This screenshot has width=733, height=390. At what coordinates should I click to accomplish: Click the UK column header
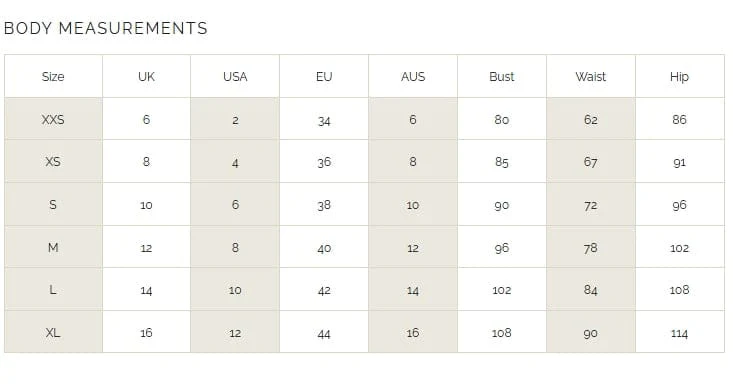point(146,77)
